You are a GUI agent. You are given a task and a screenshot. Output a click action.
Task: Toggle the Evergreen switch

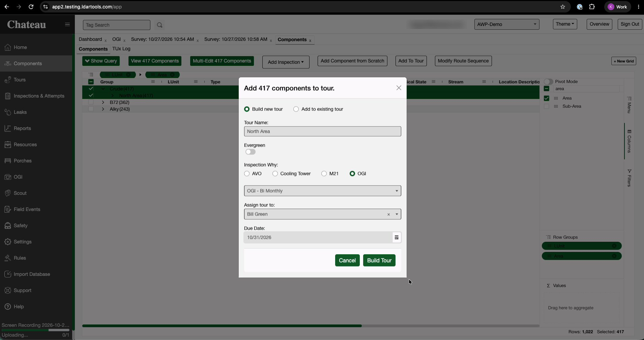(x=251, y=152)
